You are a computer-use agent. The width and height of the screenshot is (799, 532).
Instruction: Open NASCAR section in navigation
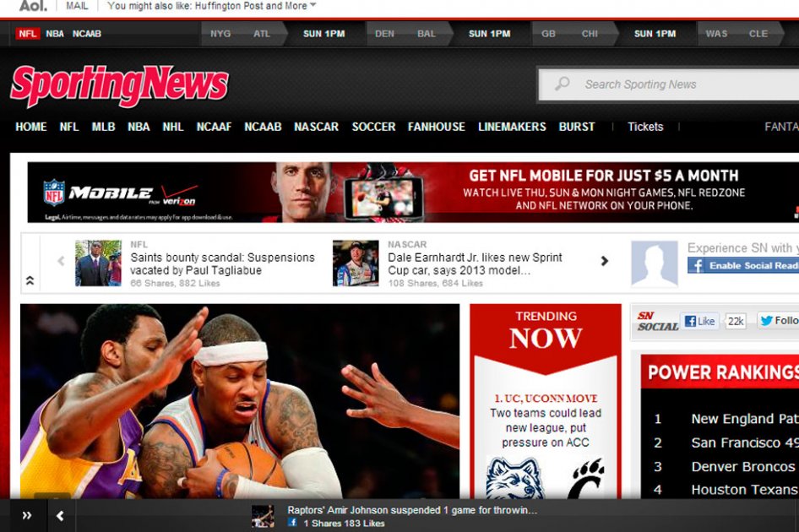tap(317, 127)
